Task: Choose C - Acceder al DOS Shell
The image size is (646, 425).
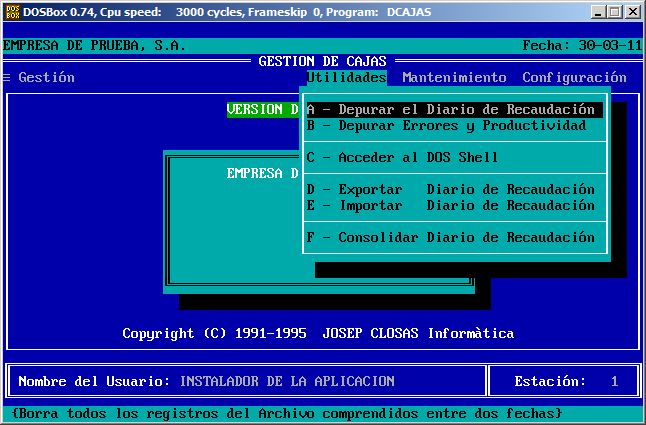Action: point(454,157)
